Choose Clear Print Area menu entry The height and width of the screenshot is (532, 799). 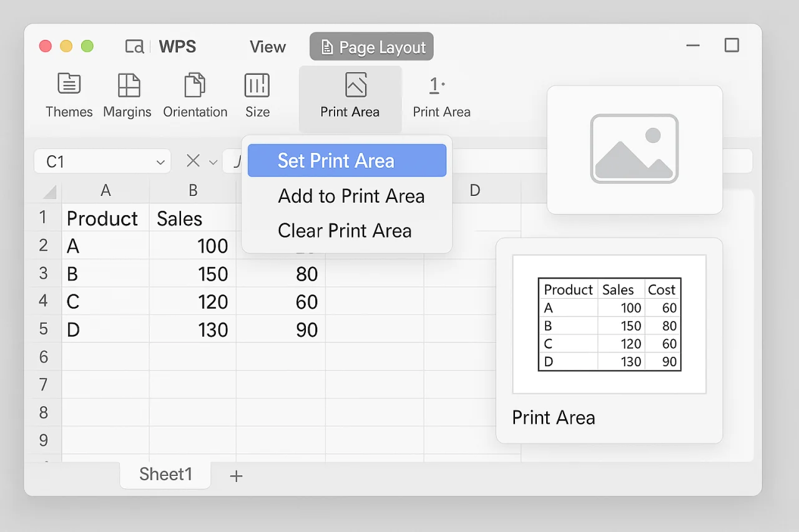(x=345, y=231)
